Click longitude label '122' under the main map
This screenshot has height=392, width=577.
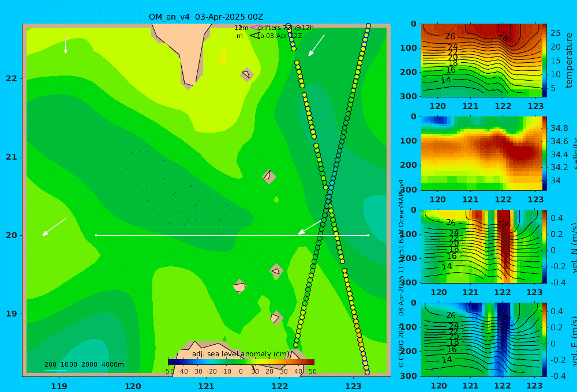(280, 386)
